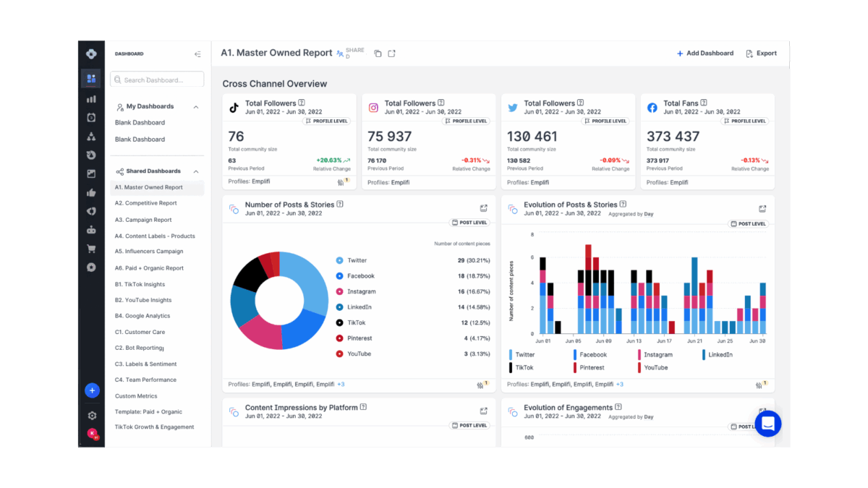
Task: Focus the Search Dashboard input field
Action: 157,80
